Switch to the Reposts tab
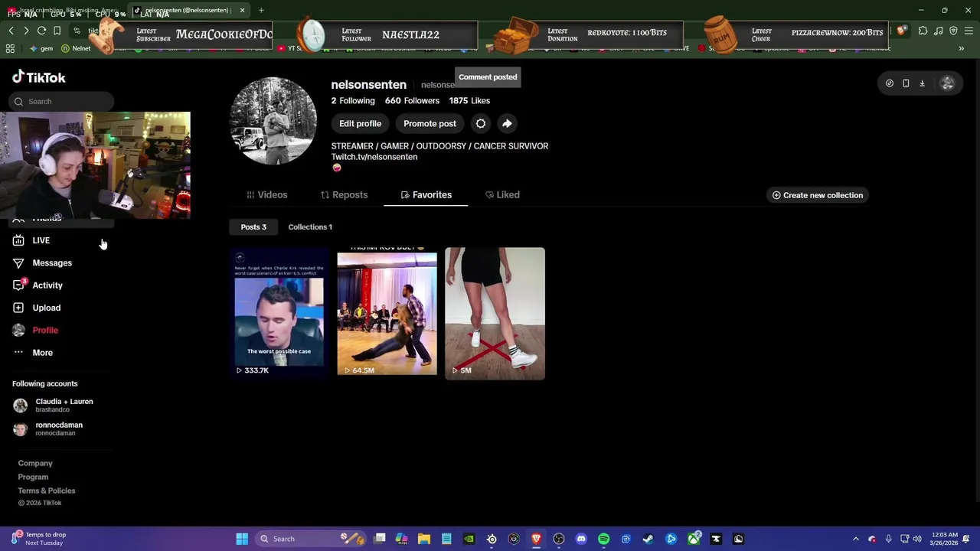980x551 pixels. pos(344,194)
